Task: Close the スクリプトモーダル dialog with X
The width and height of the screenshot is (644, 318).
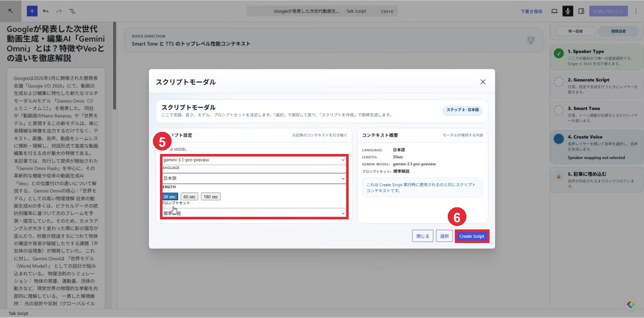Action: click(x=483, y=82)
